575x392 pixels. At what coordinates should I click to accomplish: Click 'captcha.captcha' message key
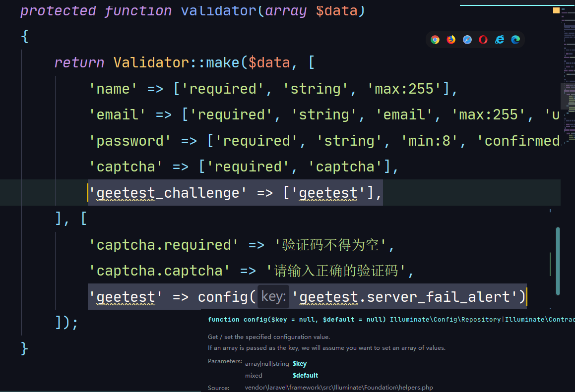[x=160, y=271]
